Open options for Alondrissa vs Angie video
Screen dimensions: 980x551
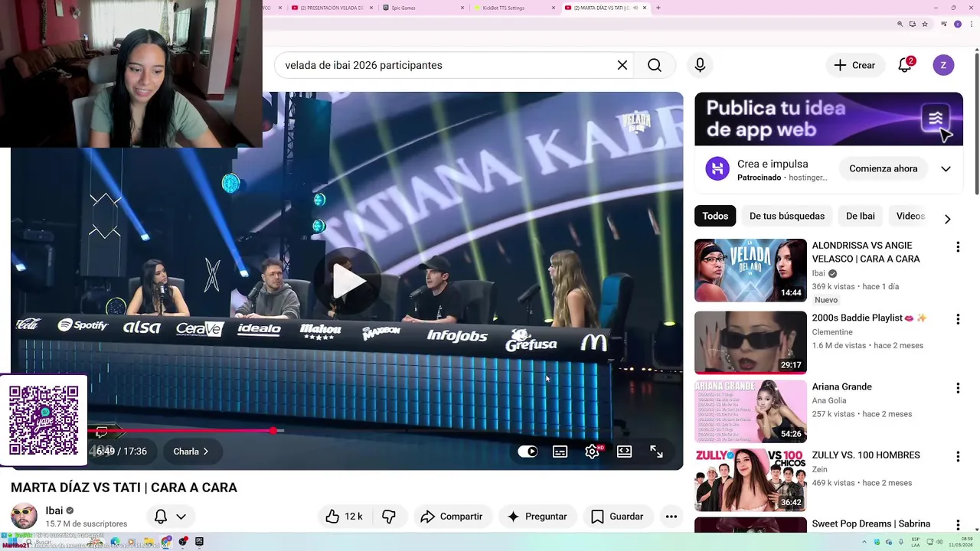(x=957, y=247)
